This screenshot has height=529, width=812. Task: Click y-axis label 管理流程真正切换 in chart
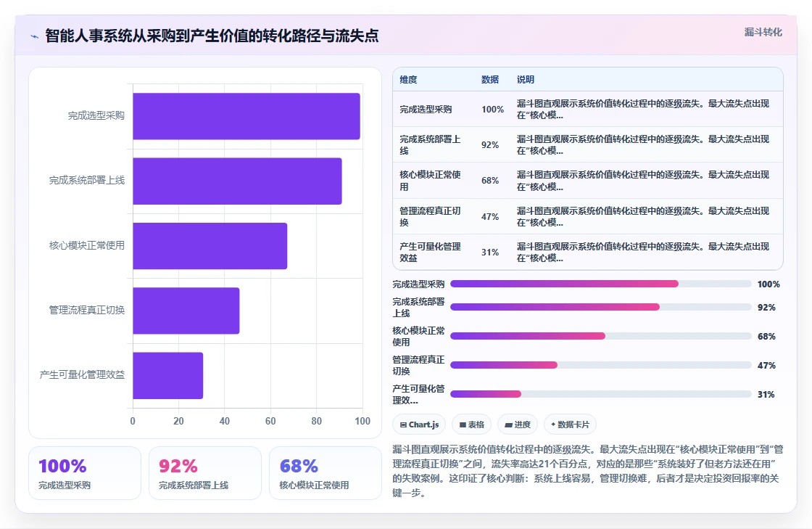click(x=87, y=310)
